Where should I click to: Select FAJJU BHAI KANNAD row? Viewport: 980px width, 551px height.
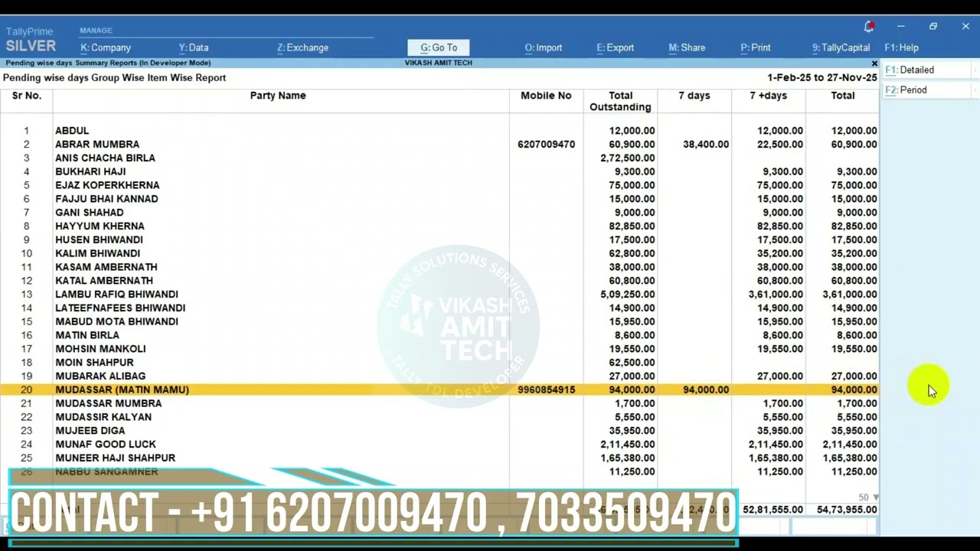pos(439,199)
